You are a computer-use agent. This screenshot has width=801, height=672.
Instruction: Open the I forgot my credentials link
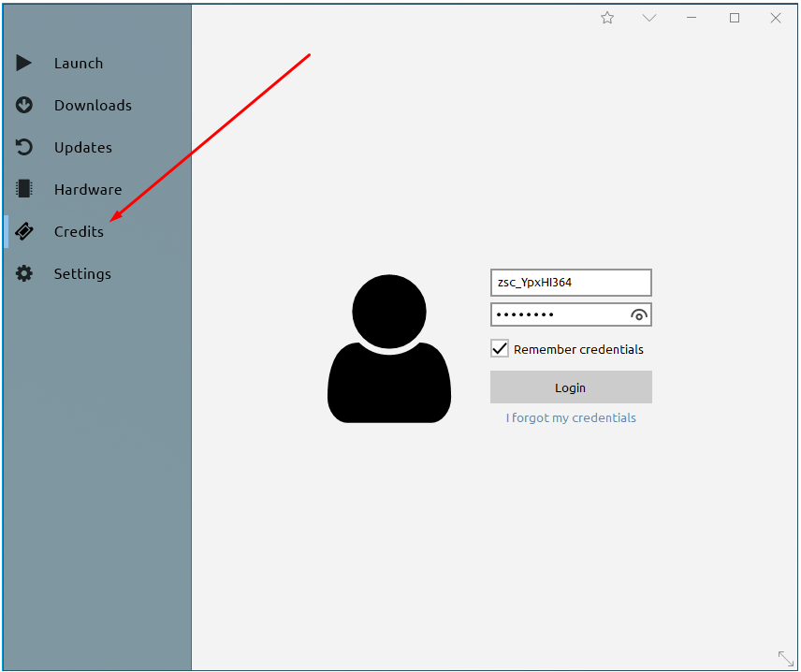(x=571, y=418)
